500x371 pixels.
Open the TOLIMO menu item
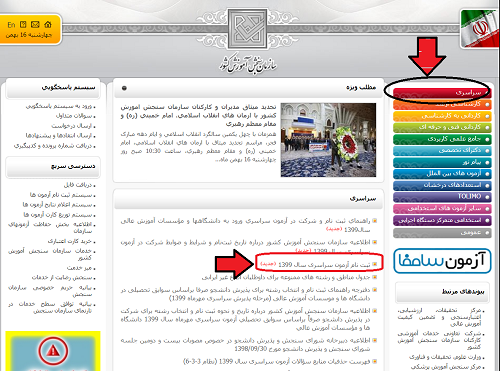coord(442,197)
